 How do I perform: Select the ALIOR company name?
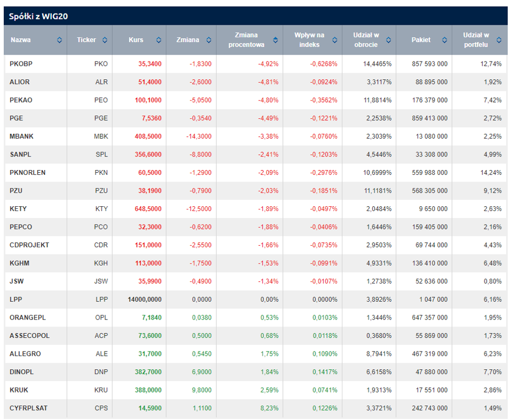point(20,82)
